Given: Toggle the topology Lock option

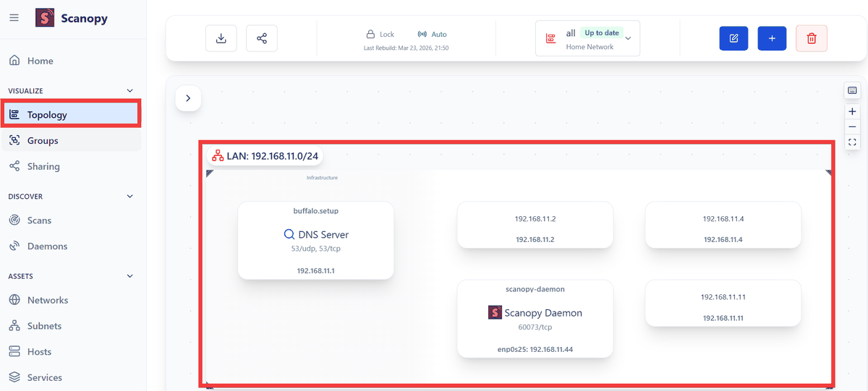Looking at the screenshot, I should click(380, 34).
